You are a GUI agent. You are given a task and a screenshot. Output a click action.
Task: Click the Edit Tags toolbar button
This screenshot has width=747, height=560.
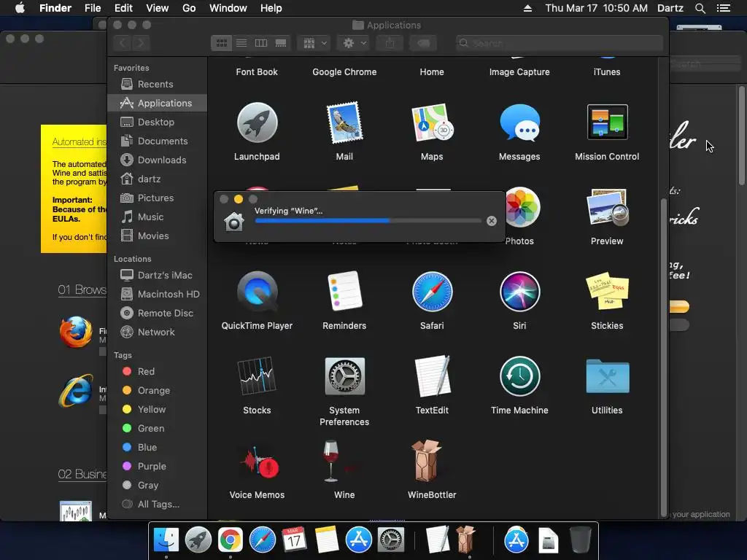[x=423, y=43]
